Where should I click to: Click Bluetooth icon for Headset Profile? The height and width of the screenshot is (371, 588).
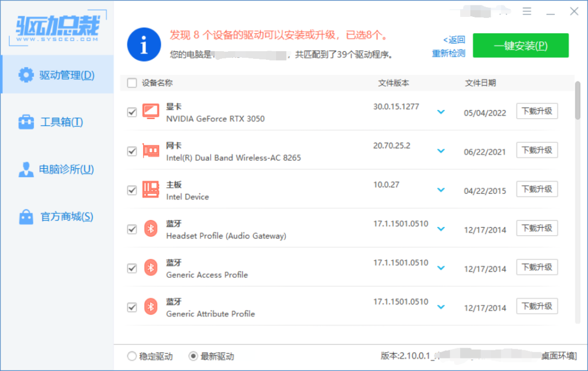click(150, 229)
